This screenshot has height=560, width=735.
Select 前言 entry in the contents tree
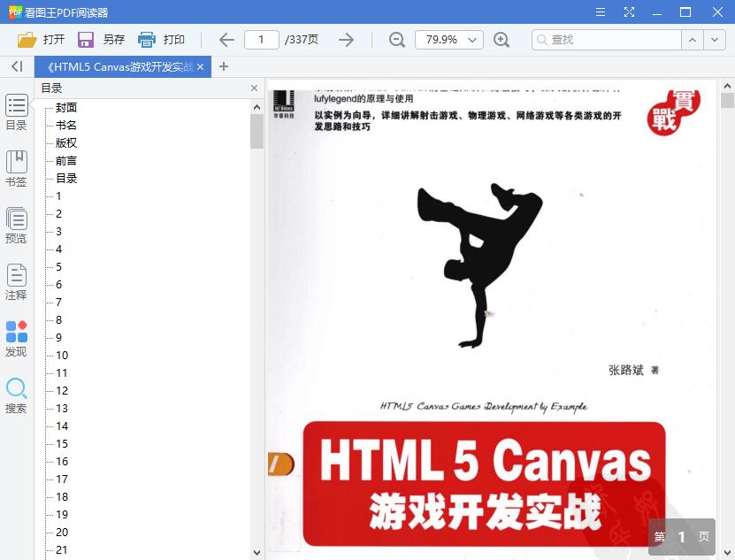coord(65,160)
